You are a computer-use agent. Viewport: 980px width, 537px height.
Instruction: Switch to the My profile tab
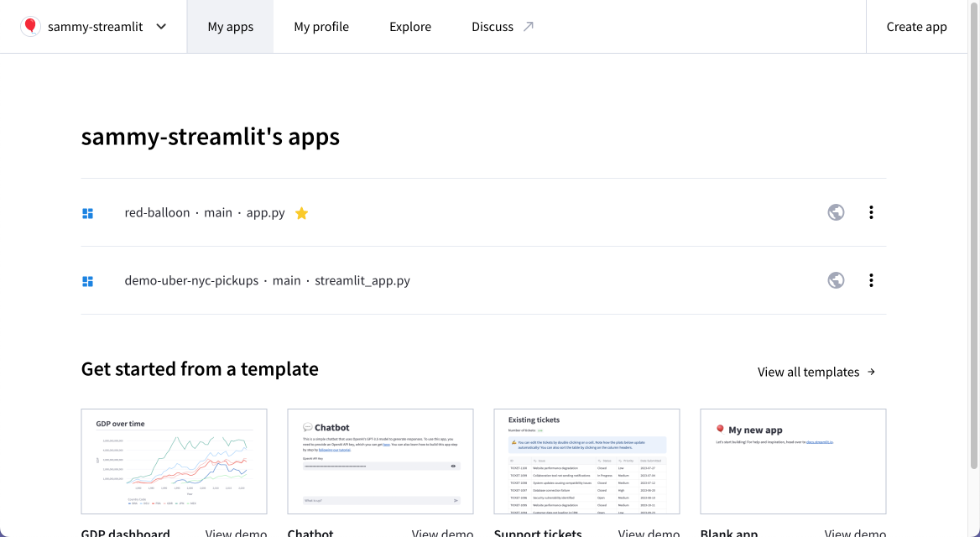click(x=321, y=26)
